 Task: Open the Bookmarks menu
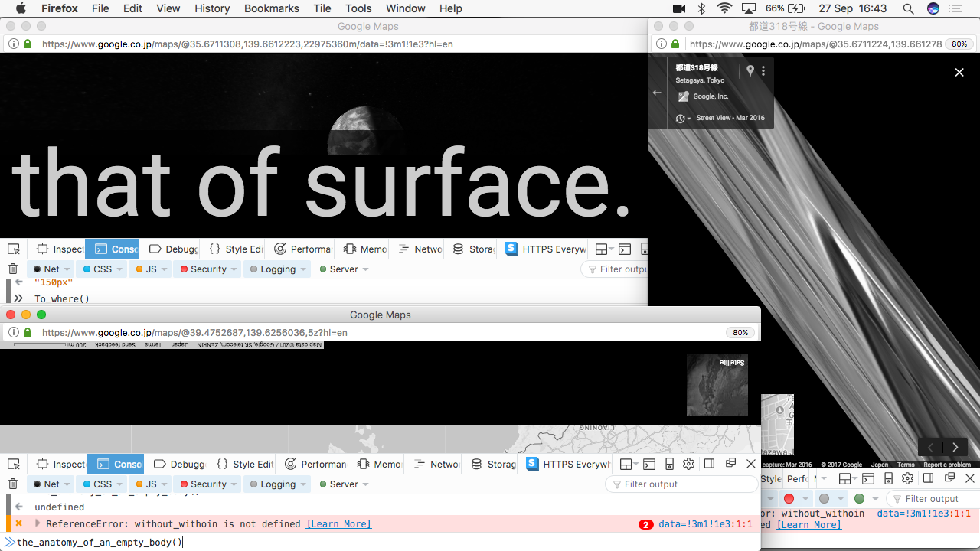(271, 8)
